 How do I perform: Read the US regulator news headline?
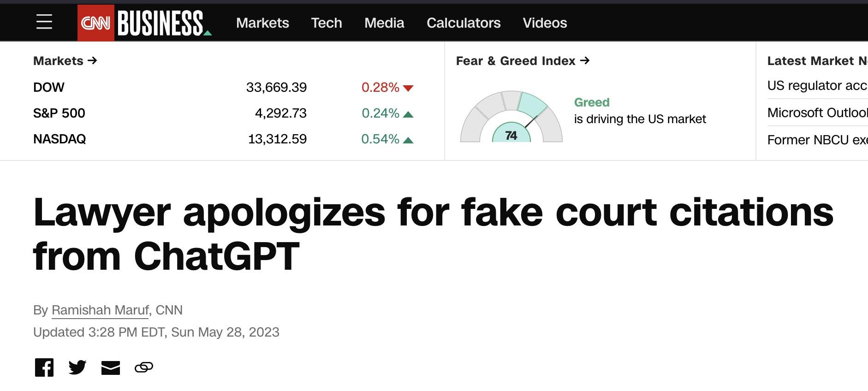point(817,86)
